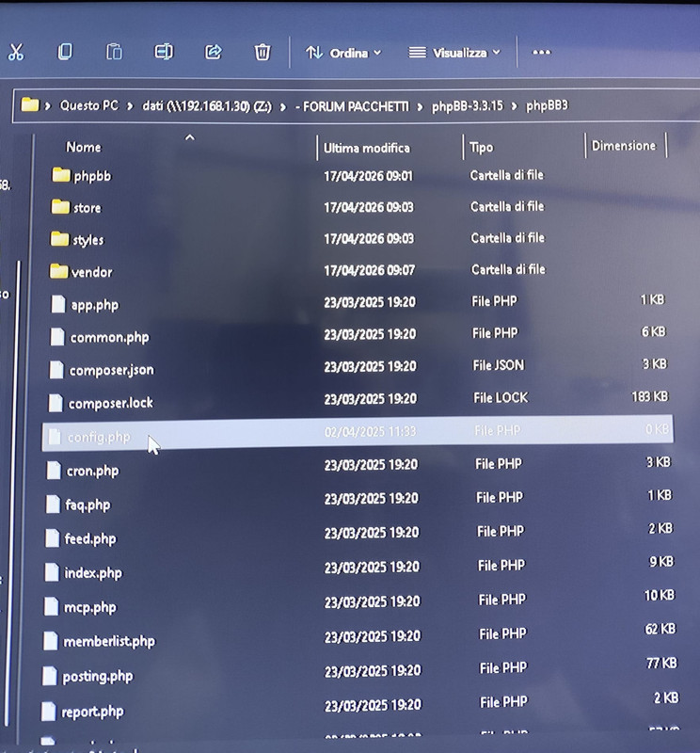This screenshot has width=700, height=753.
Task: Go to Questo PC in breadcrumb
Action: [x=88, y=105]
